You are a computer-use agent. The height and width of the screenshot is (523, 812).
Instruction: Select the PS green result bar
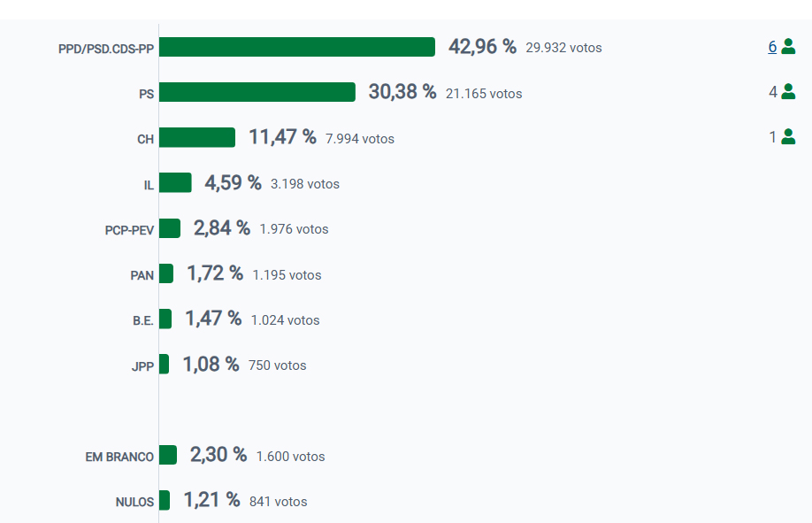[x=257, y=92]
